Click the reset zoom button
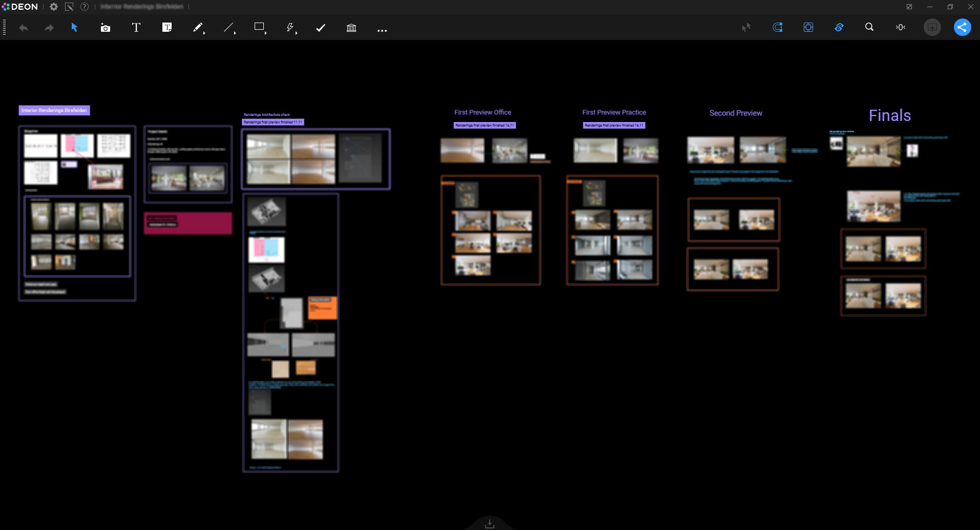Screen dimensions: 980x530 click(900, 27)
